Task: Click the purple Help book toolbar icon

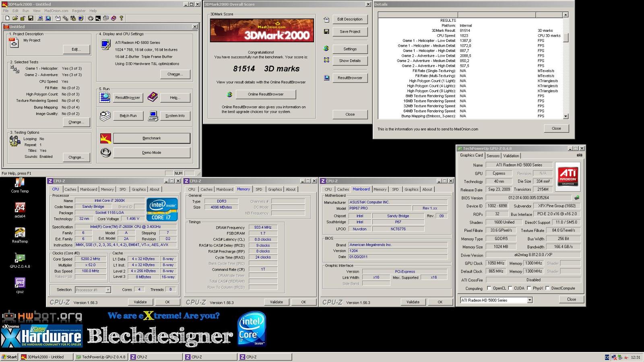Action: click(114, 18)
